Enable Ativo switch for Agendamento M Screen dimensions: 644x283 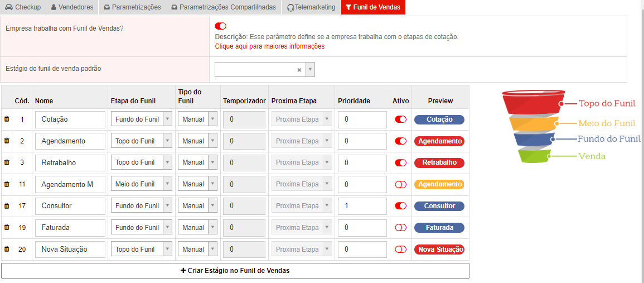tap(400, 184)
